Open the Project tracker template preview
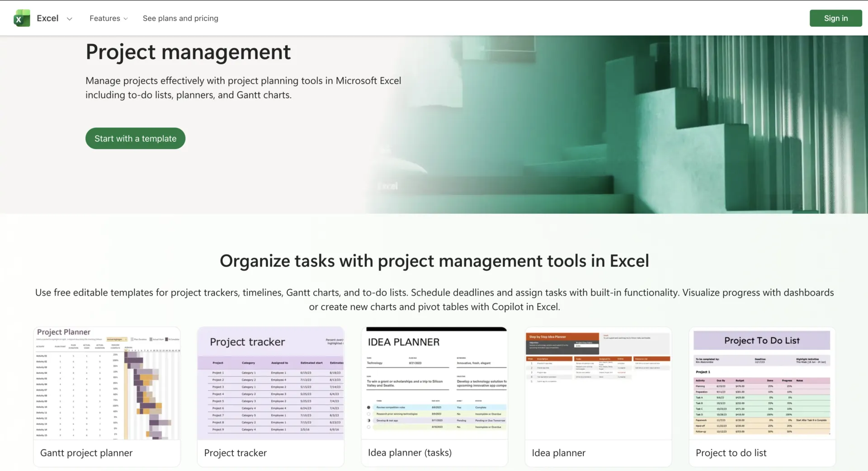 coord(270,383)
